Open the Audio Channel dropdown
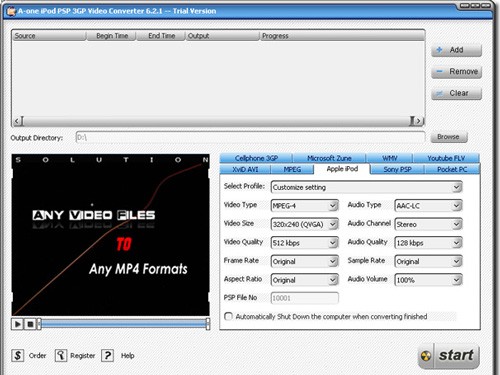This screenshot has height=375, width=500. [x=428, y=224]
